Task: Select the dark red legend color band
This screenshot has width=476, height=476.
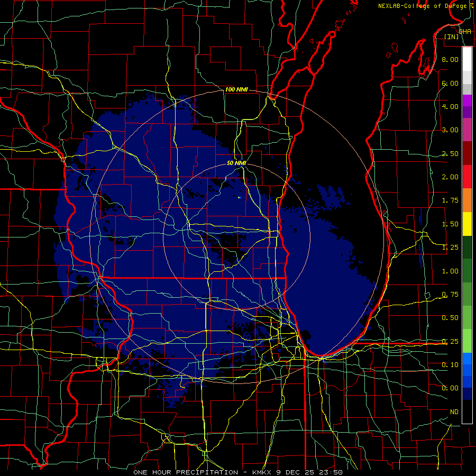Action: click(x=467, y=153)
